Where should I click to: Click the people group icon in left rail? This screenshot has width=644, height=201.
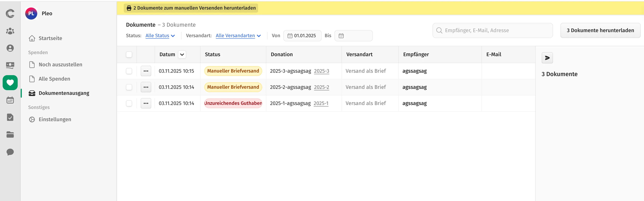tap(10, 31)
